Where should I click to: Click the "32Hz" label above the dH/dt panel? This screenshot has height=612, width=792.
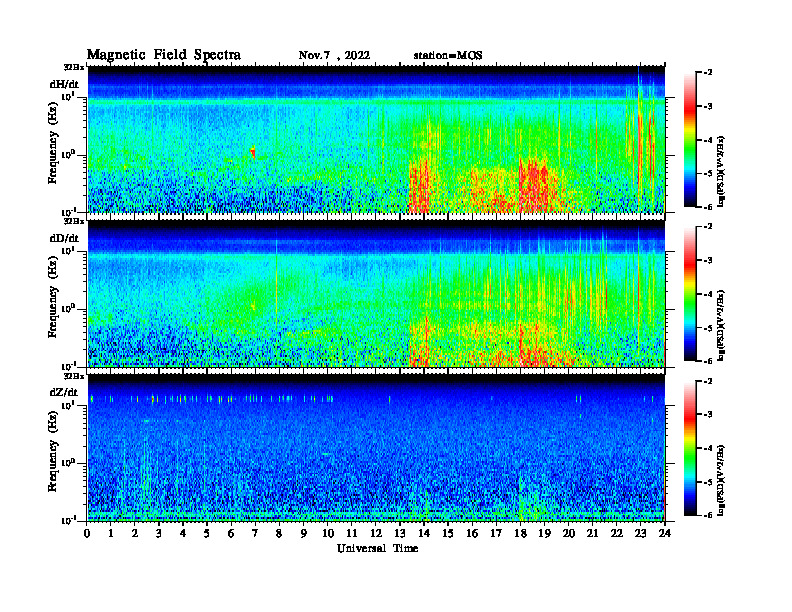pyautogui.click(x=74, y=67)
